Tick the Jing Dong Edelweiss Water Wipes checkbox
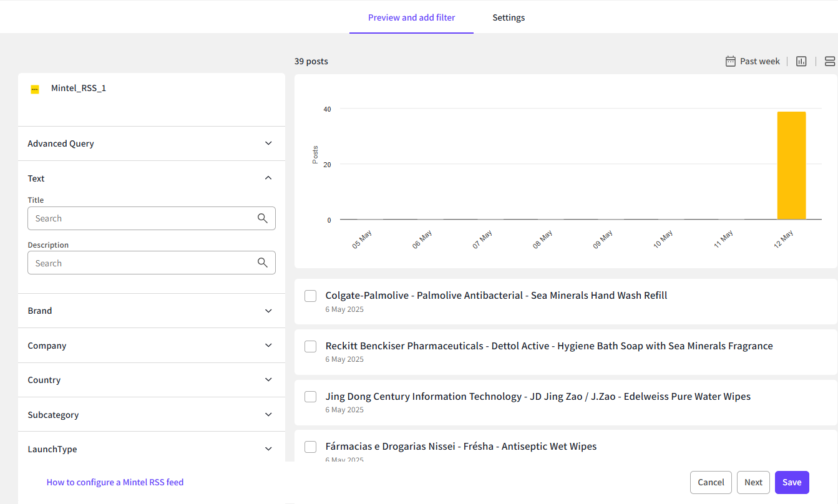Screen dimensions: 838x504 [x=310, y=397]
